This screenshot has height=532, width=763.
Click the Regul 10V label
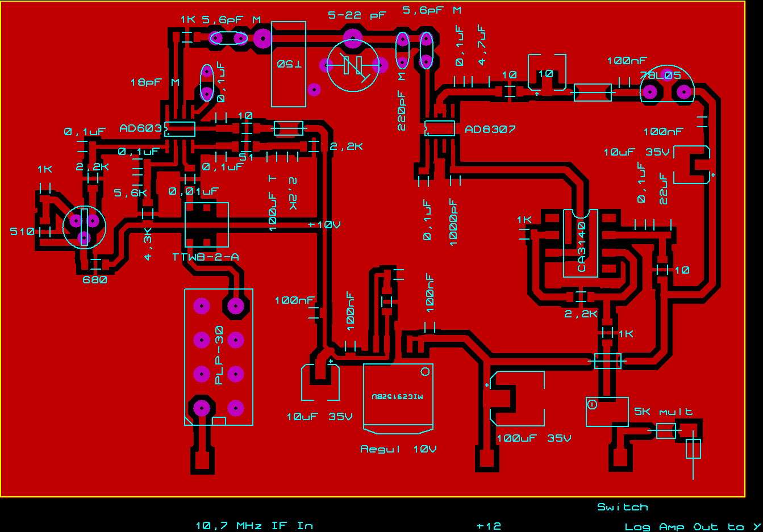click(x=398, y=449)
